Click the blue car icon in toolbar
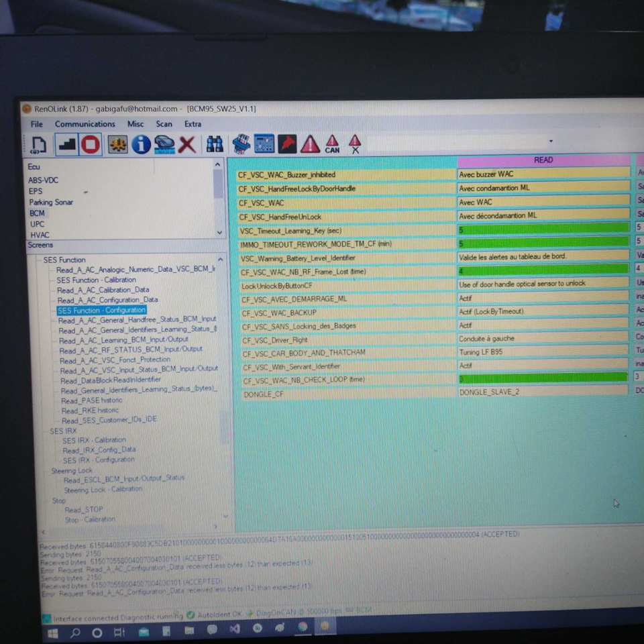Image resolution: width=644 pixels, height=644 pixels. (x=164, y=145)
